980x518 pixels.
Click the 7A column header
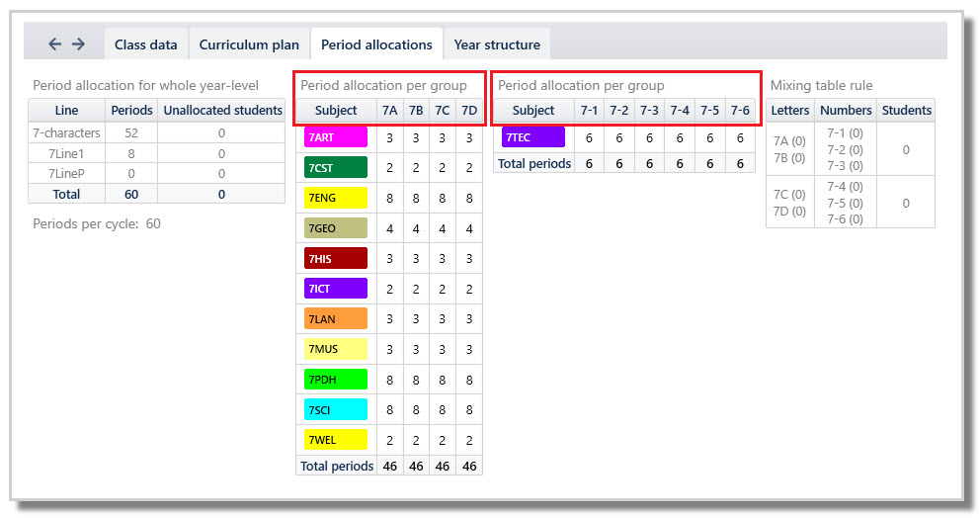(389, 110)
